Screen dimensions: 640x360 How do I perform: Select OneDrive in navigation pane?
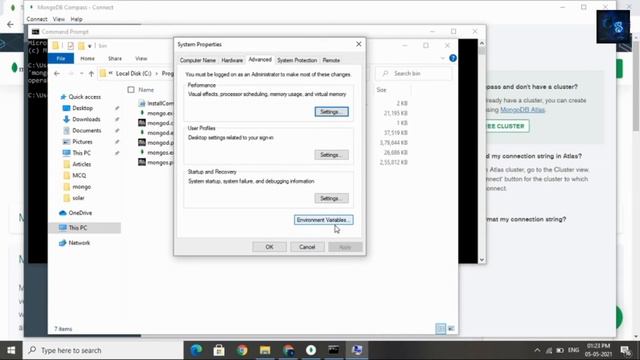[80, 213]
